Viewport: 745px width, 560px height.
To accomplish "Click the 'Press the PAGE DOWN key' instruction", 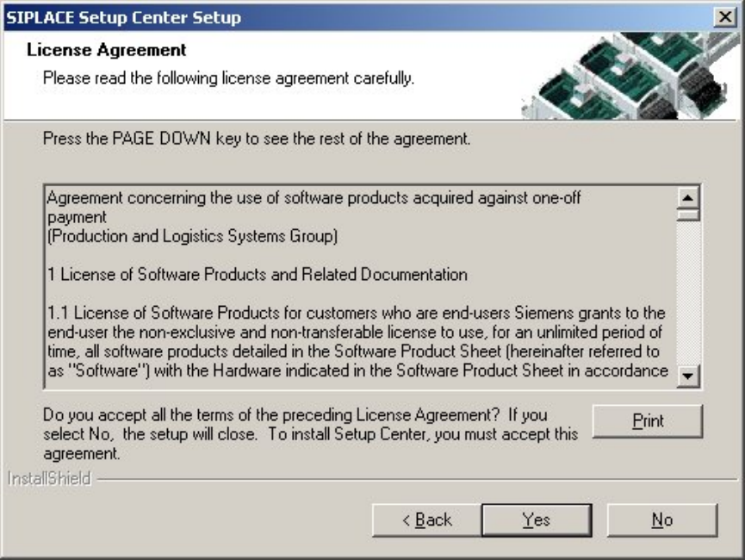I will (x=257, y=138).
